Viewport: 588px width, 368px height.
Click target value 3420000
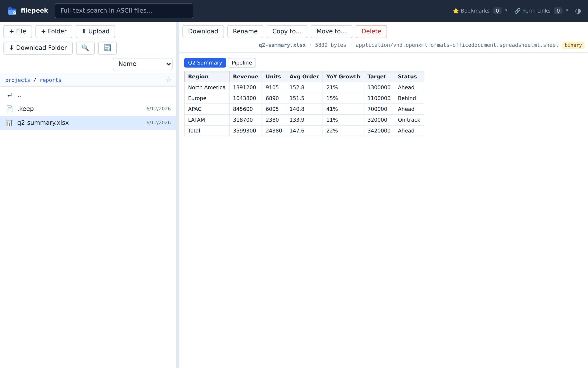coord(379,131)
